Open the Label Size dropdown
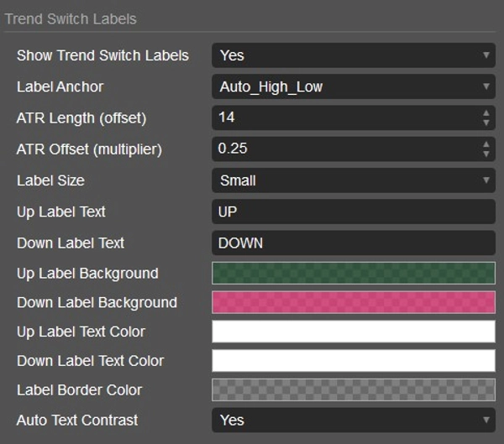This screenshot has height=444, width=504. (353, 180)
